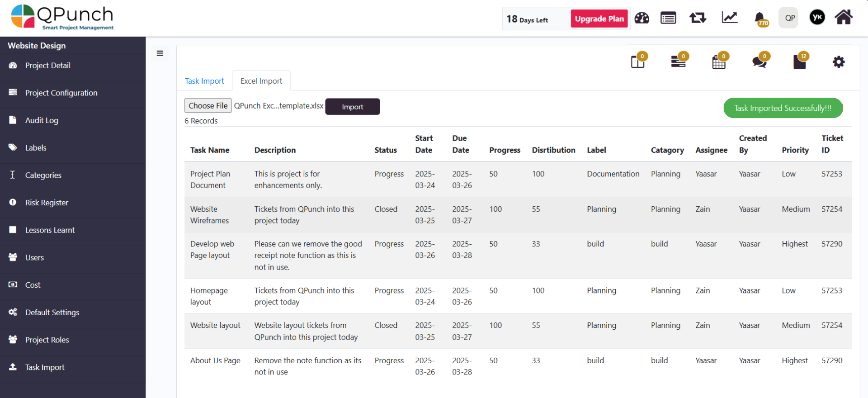The width and height of the screenshot is (868, 398).
Task: Open the YK user avatar menu
Action: (817, 18)
